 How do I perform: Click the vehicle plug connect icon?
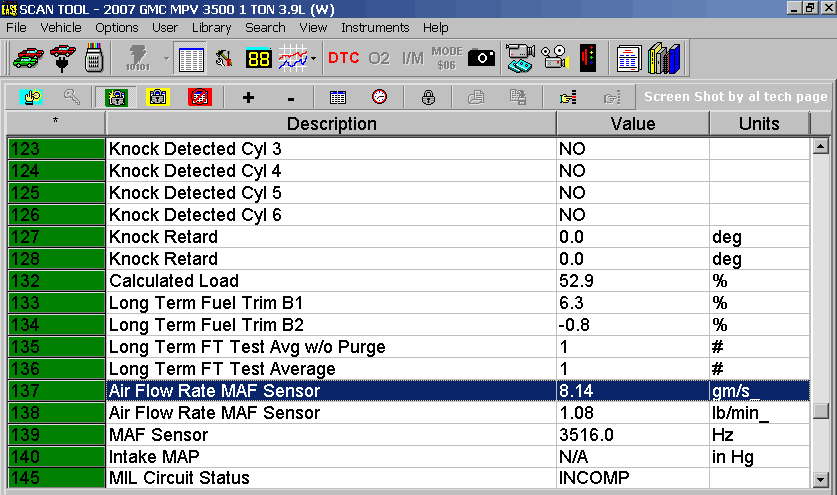[x=62, y=58]
